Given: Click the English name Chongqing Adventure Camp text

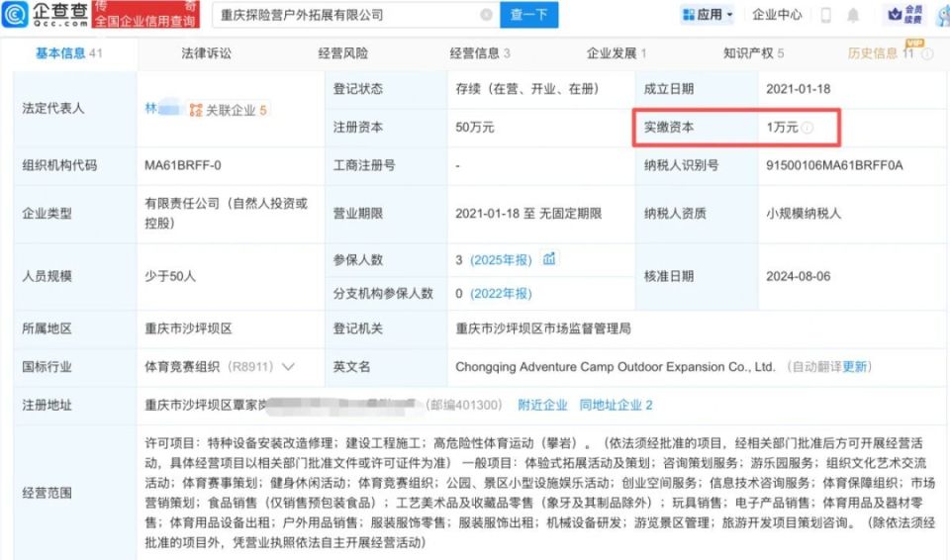Looking at the screenshot, I should pos(615,367).
